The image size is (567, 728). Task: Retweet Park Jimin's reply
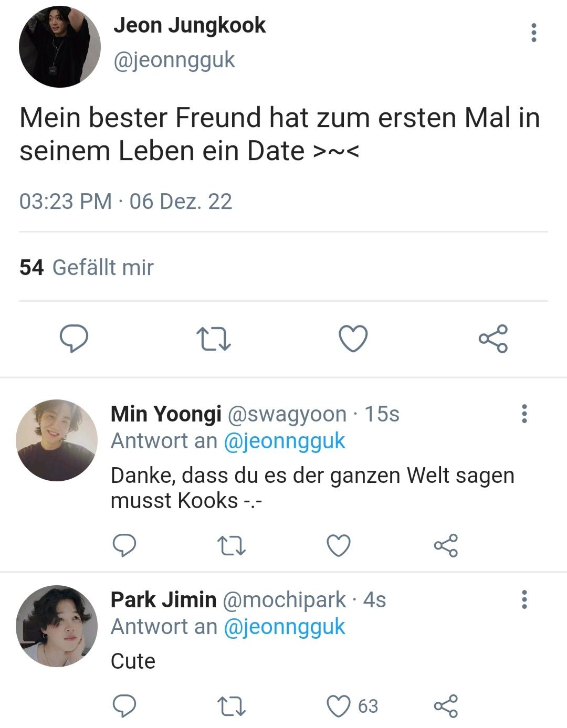232,706
